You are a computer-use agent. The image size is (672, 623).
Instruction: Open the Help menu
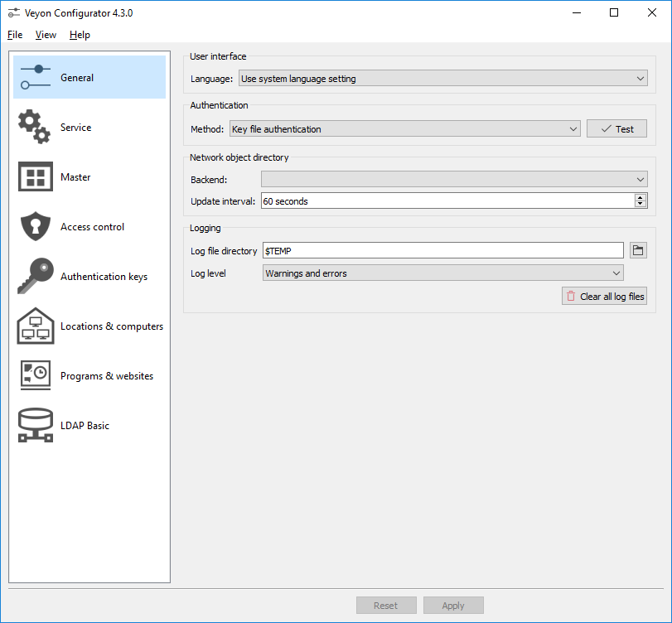tap(80, 35)
